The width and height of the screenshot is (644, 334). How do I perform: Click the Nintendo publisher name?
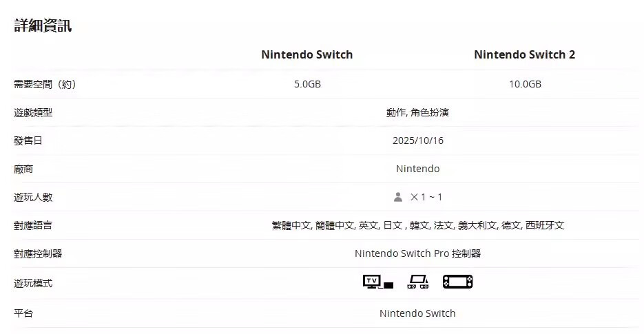pos(417,169)
